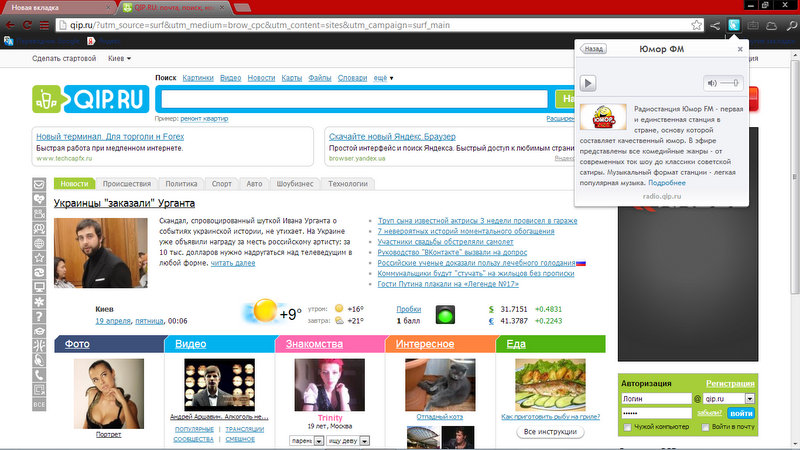Click the Все инструкции button
800x450 pixels.
(550, 432)
